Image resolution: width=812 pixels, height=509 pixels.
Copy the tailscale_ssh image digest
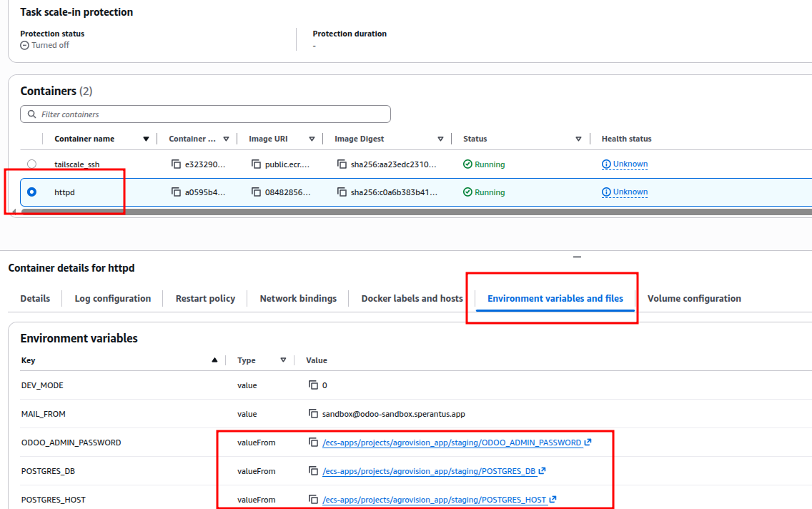(x=342, y=164)
